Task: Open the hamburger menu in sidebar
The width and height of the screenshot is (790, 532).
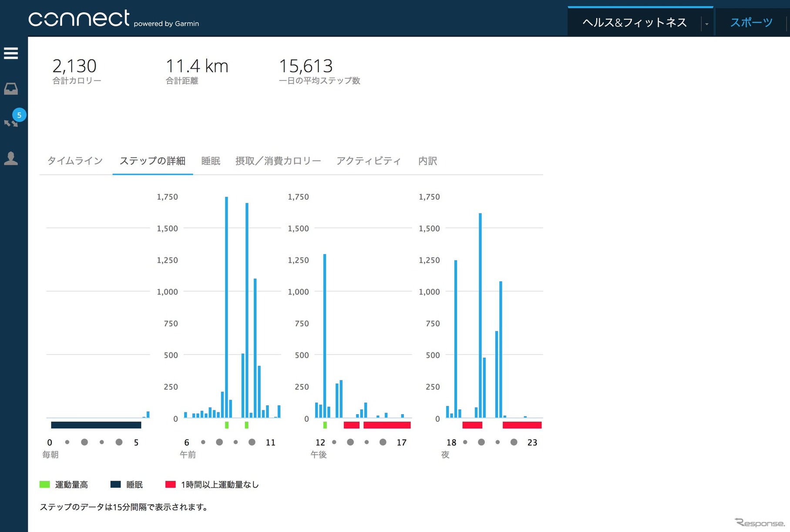Action: 11,53
